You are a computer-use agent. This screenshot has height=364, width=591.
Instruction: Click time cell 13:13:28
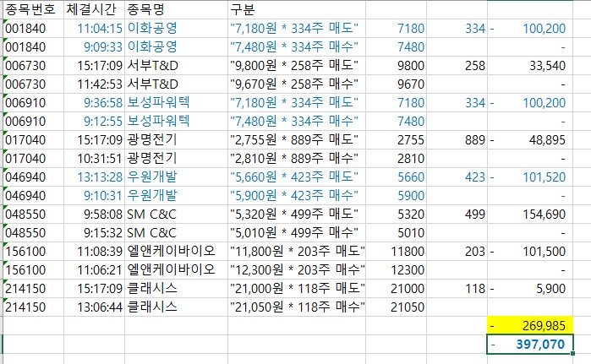coord(94,177)
